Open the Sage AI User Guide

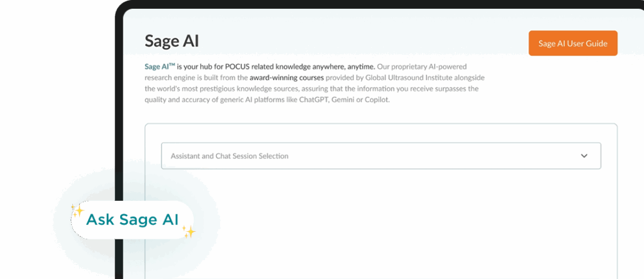point(572,43)
